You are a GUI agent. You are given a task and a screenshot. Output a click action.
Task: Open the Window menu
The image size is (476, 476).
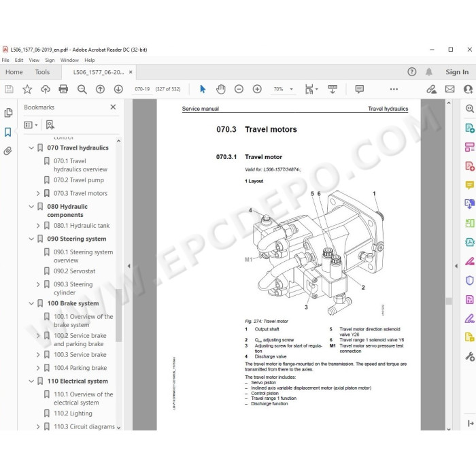click(69, 60)
